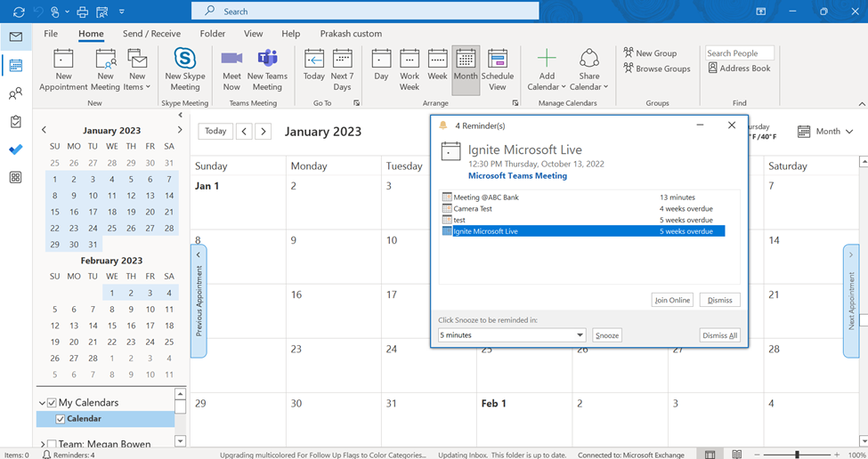The width and height of the screenshot is (868, 459).
Task: Click Browse Groups
Action: pos(657,68)
